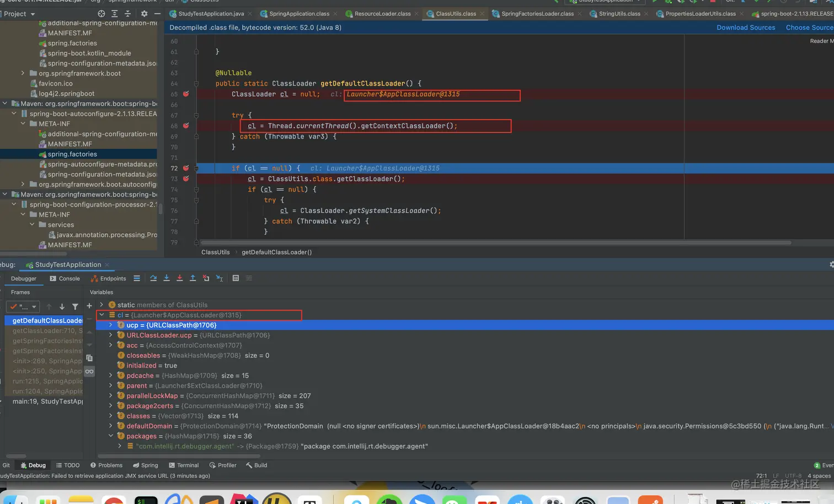The height and width of the screenshot is (504, 834).
Task: Close the ClassUtils.class editor tab
Action: (482, 14)
